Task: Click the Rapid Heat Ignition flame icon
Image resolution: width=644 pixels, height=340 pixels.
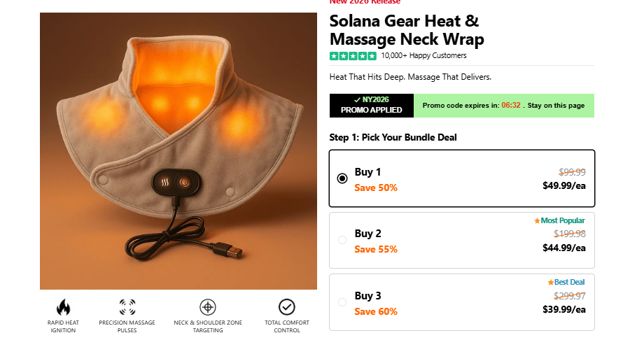Action: tap(64, 306)
